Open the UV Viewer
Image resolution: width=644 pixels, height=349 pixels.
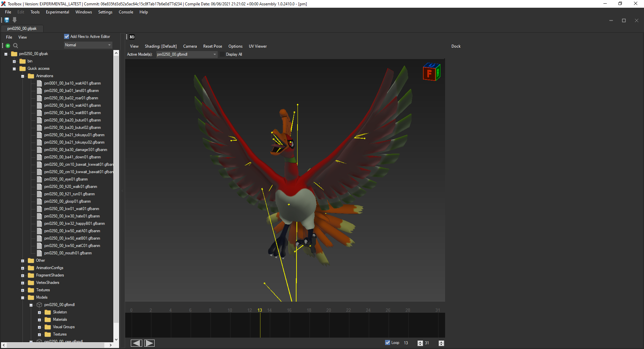coord(258,46)
